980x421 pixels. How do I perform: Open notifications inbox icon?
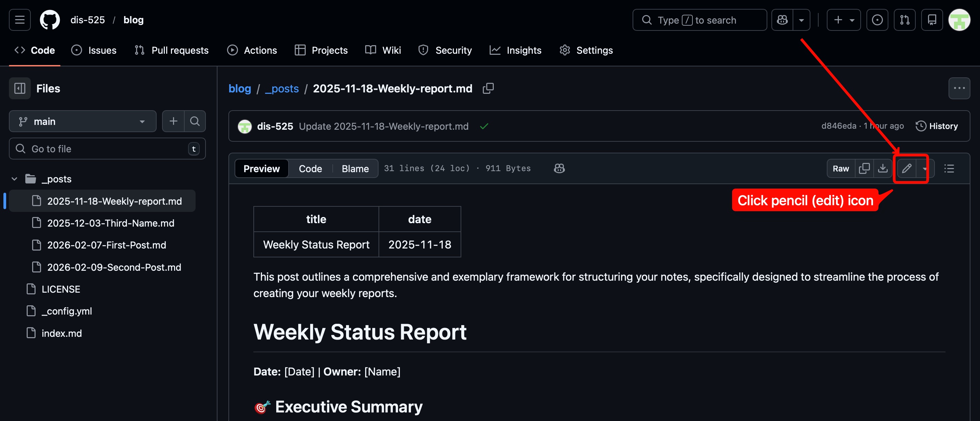pos(932,20)
